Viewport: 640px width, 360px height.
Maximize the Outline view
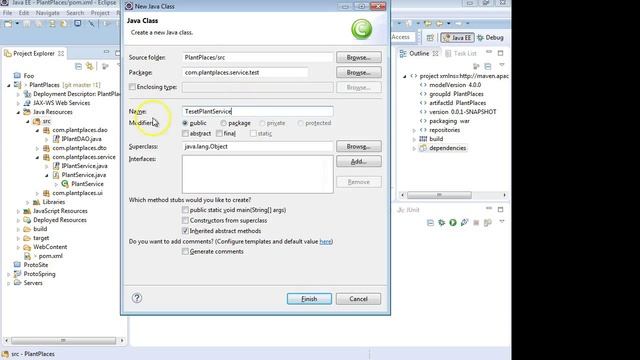(x=500, y=53)
